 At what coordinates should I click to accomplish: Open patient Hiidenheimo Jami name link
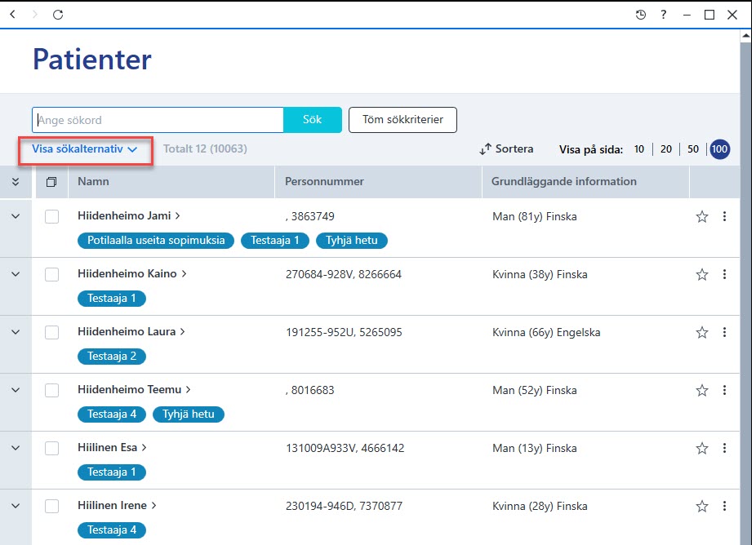click(129, 216)
